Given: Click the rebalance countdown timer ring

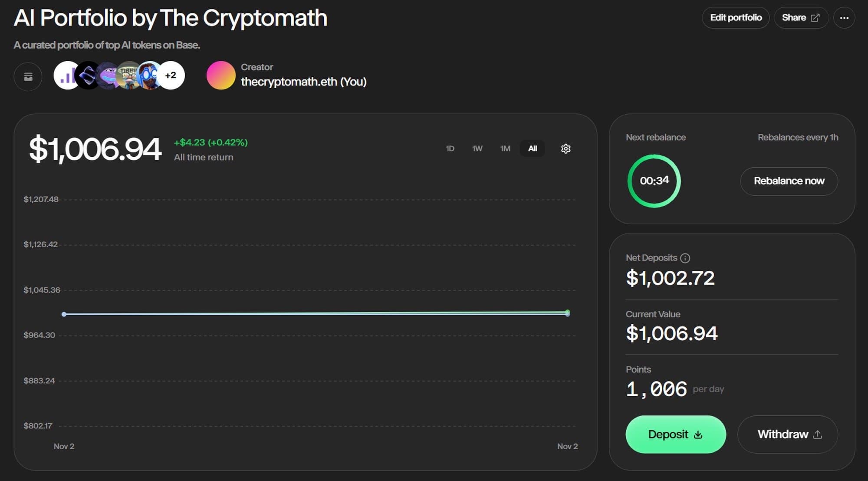Looking at the screenshot, I should coord(654,181).
